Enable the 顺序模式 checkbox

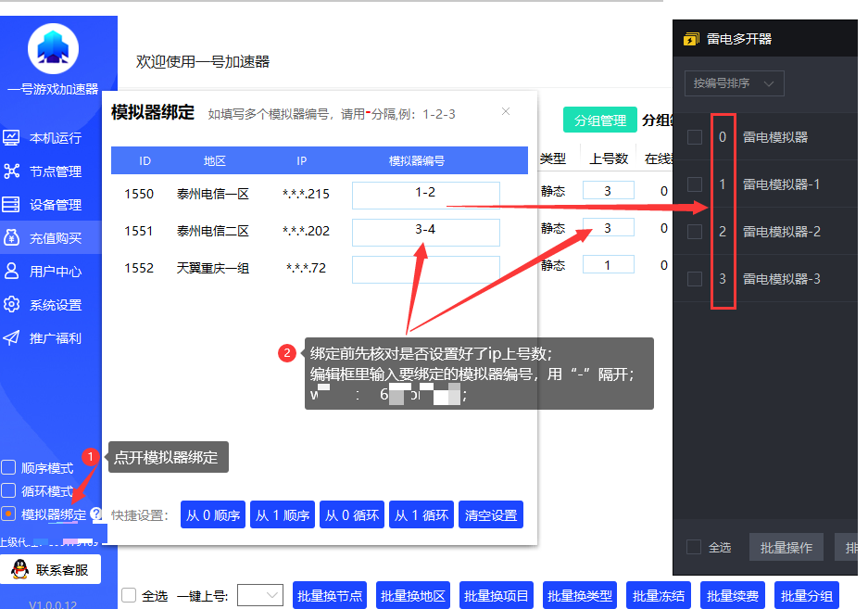point(8,468)
